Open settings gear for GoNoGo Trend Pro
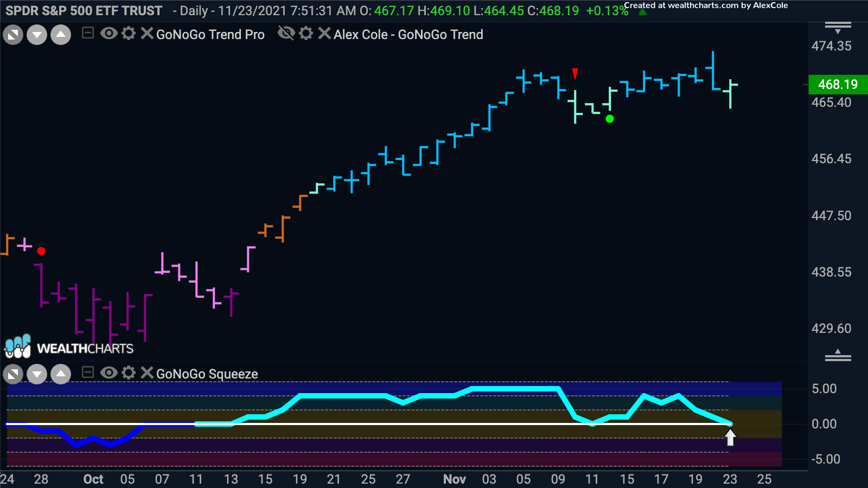Screen dimensions: 868x488 point(129,34)
